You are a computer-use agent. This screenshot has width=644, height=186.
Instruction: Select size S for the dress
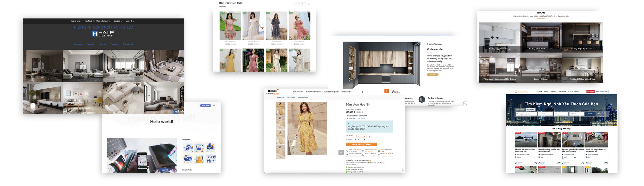coord(359,136)
